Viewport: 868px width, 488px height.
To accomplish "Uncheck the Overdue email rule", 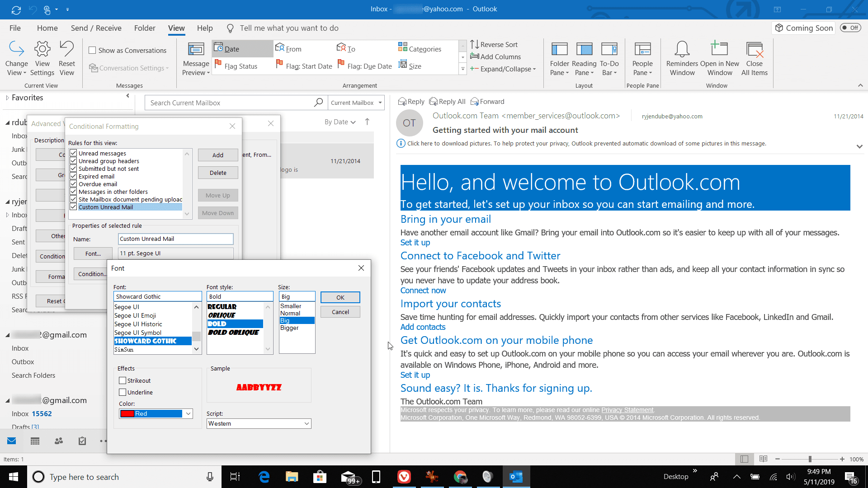I will 73,184.
